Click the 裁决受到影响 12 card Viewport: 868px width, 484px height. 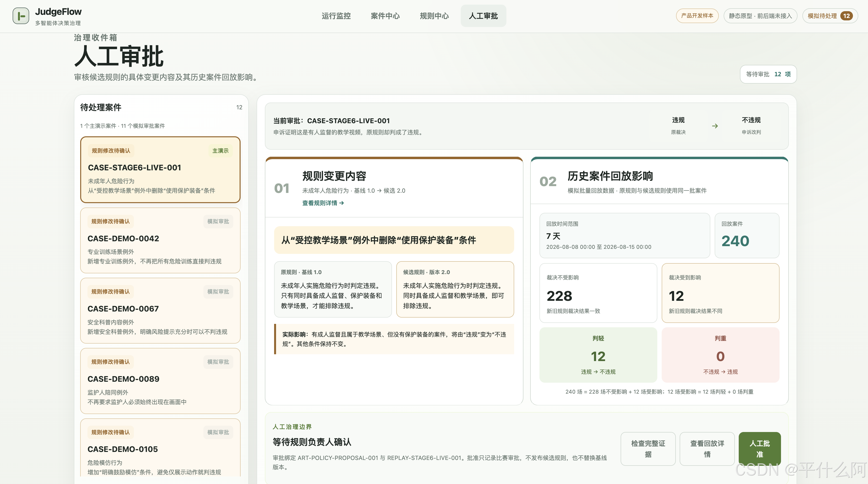click(x=720, y=293)
